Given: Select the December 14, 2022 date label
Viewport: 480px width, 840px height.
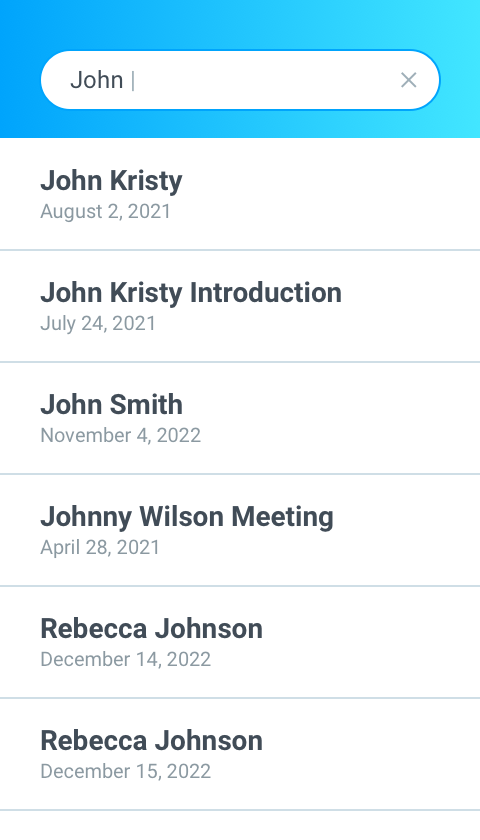Looking at the screenshot, I should tap(125, 659).
